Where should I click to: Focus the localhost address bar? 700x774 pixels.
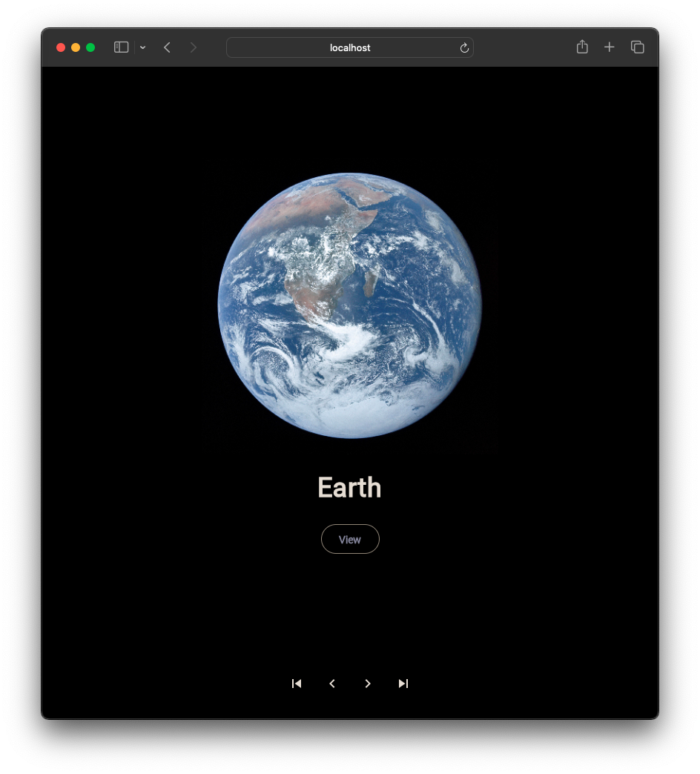point(350,47)
